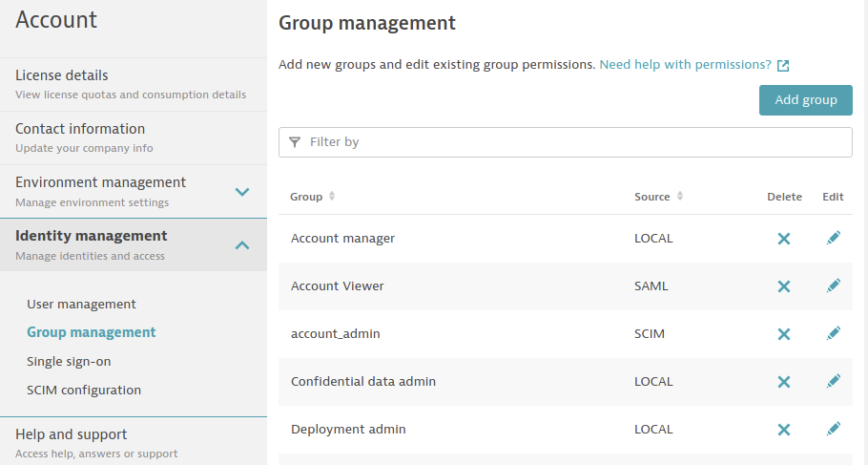Sort groups by Group column
Screen dimensions: 868x465
[332, 196]
